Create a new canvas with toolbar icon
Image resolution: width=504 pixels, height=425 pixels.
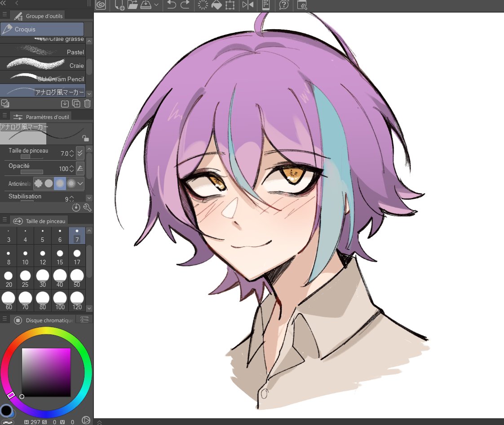coord(119,5)
